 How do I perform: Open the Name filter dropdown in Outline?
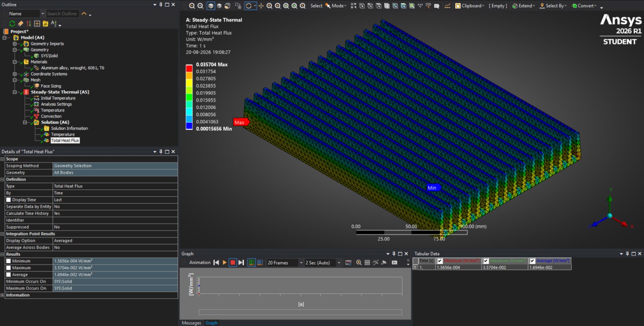pyautogui.click(x=43, y=14)
